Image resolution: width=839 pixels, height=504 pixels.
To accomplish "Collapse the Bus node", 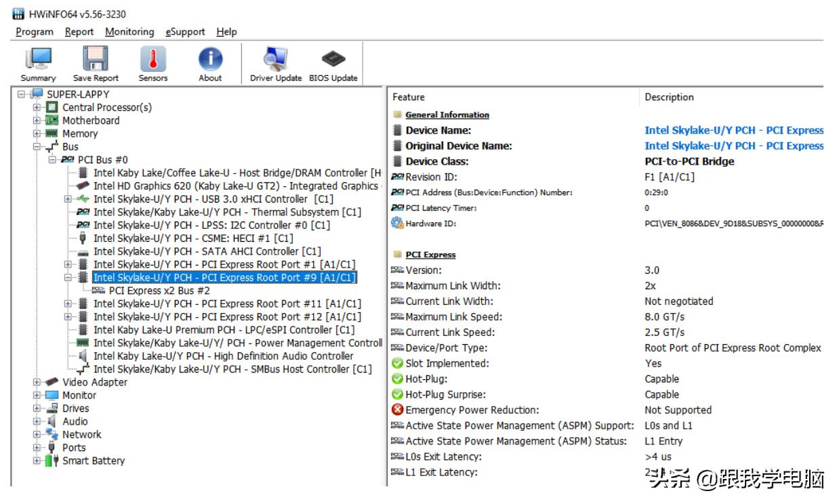I will (x=37, y=146).
